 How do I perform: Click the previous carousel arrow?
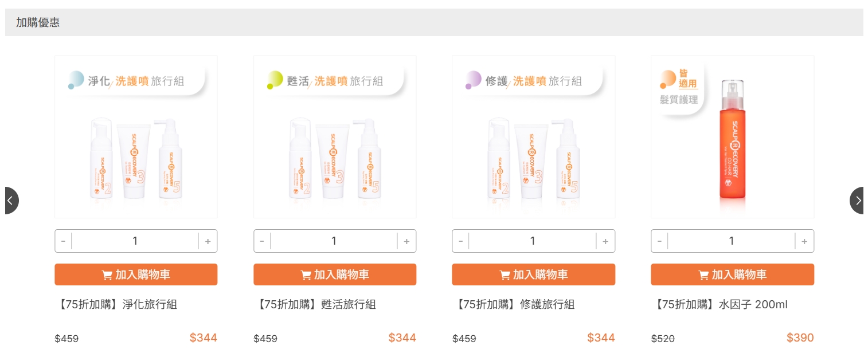tap(11, 201)
